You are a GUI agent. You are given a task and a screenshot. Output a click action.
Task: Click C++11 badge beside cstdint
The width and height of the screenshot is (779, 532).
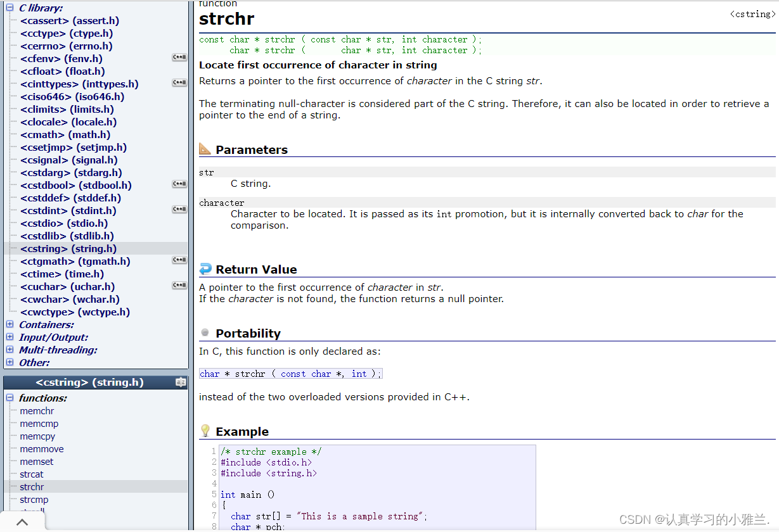click(179, 210)
